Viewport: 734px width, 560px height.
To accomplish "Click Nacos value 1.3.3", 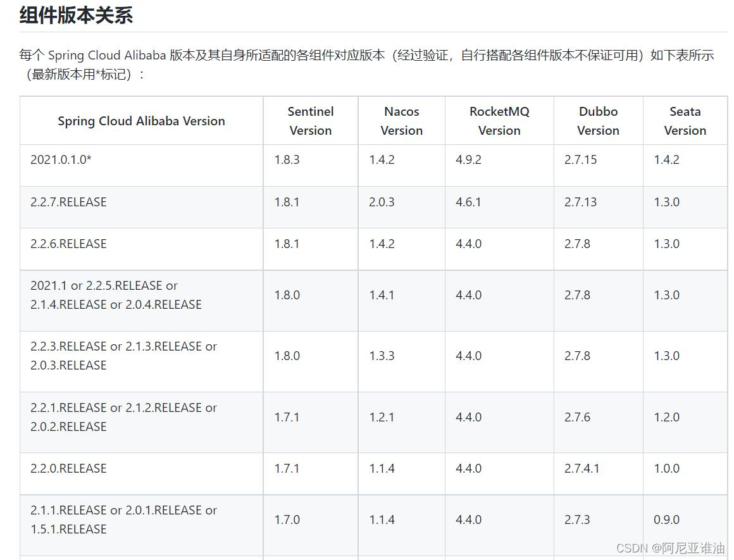I will pyautogui.click(x=382, y=356).
